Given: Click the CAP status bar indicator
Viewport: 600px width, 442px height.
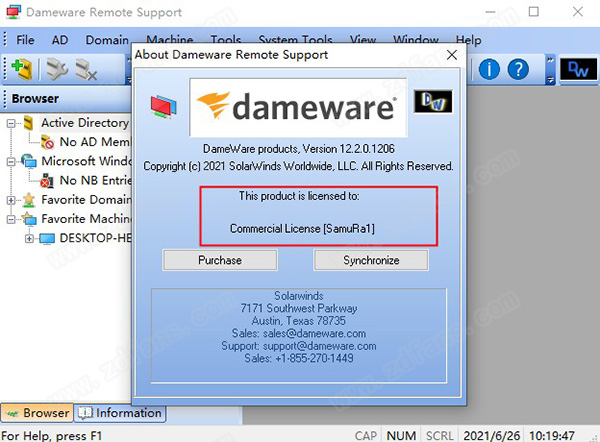Looking at the screenshot, I should [x=366, y=436].
